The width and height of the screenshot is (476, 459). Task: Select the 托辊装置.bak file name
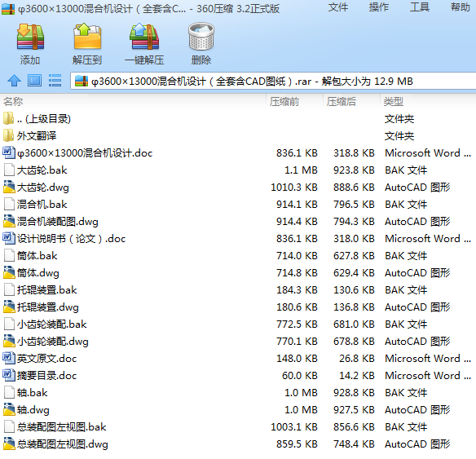click(x=46, y=290)
